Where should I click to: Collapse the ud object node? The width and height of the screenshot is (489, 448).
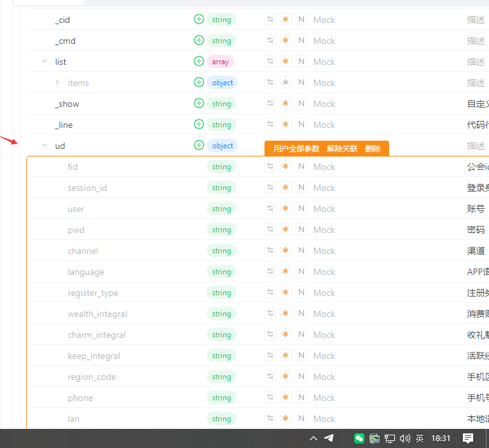45,146
